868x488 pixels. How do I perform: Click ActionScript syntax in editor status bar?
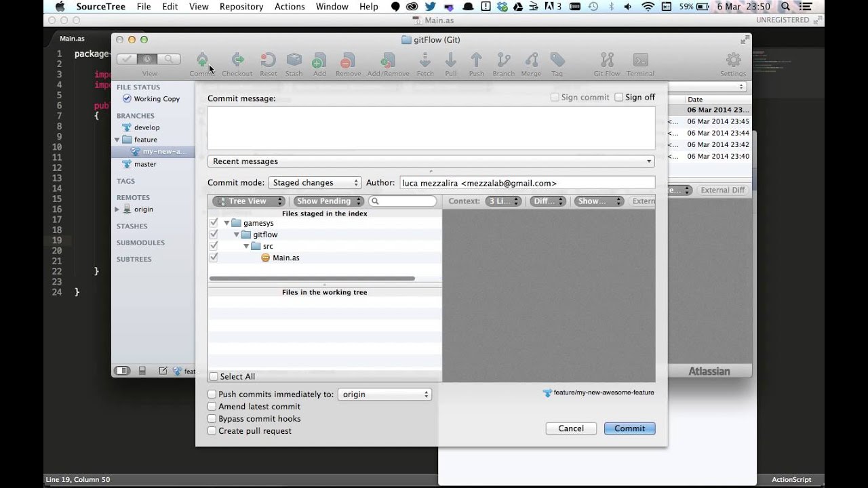coord(791,480)
